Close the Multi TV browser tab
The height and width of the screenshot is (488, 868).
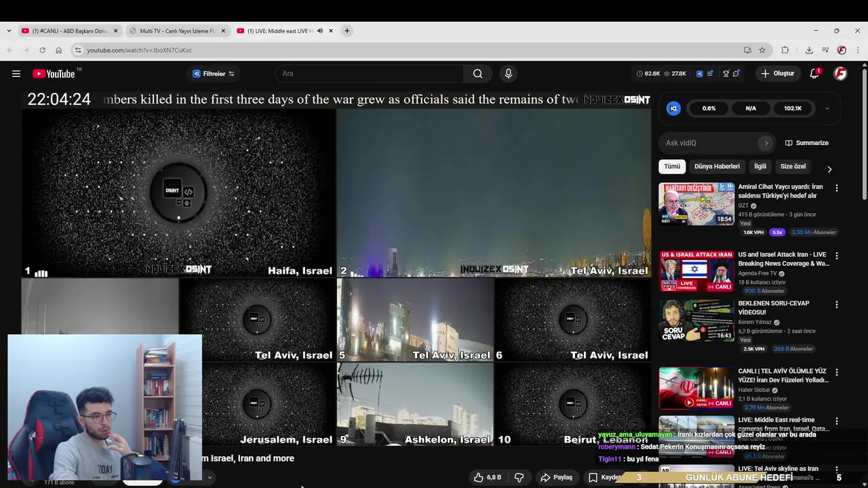tap(223, 31)
